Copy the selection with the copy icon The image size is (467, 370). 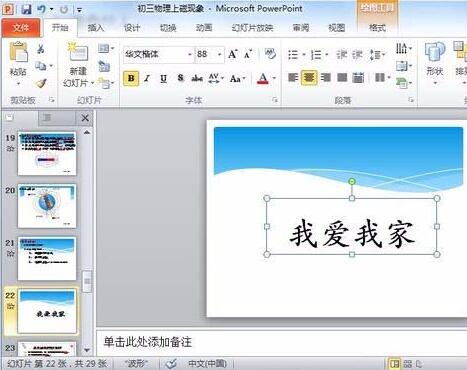[x=41, y=66]
